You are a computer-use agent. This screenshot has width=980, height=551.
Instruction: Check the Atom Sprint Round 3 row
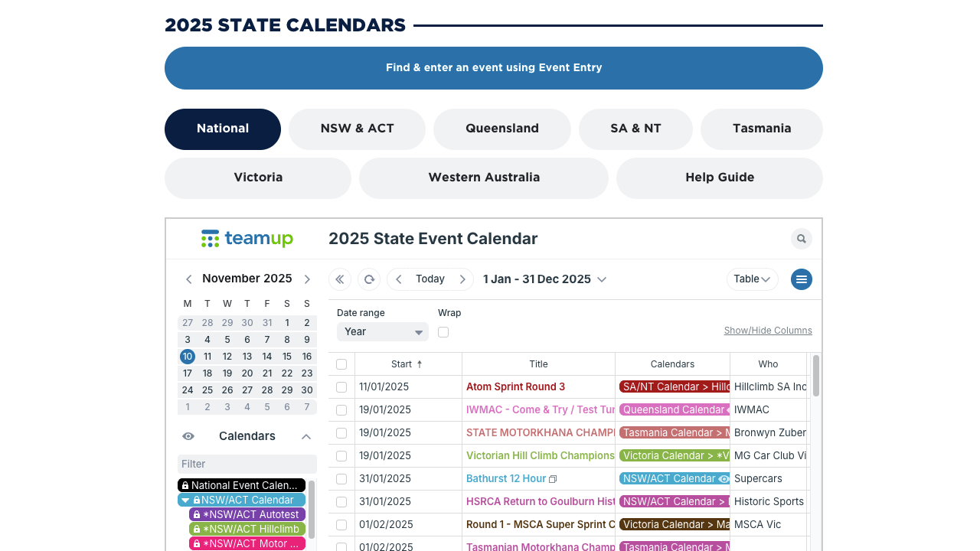pyautogui.click(x=341, y=387)
